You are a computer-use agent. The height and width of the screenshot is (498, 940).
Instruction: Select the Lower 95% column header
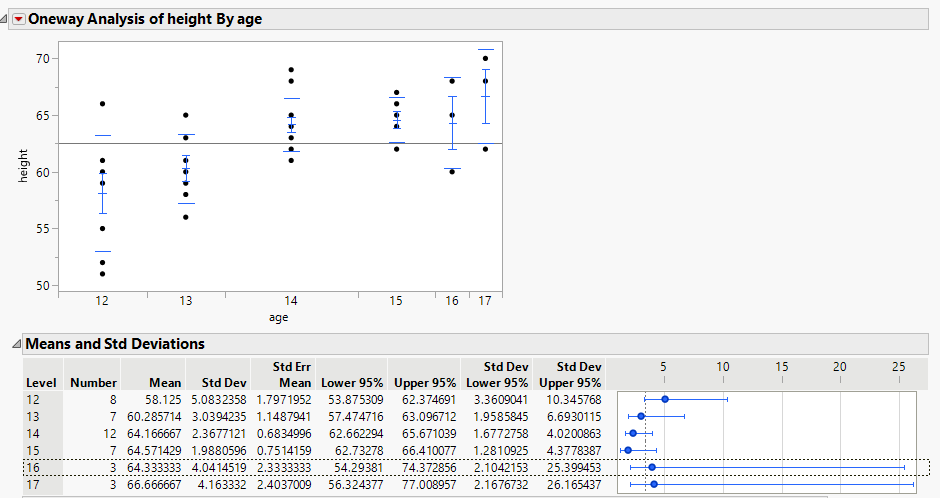[x=352, y=383]
